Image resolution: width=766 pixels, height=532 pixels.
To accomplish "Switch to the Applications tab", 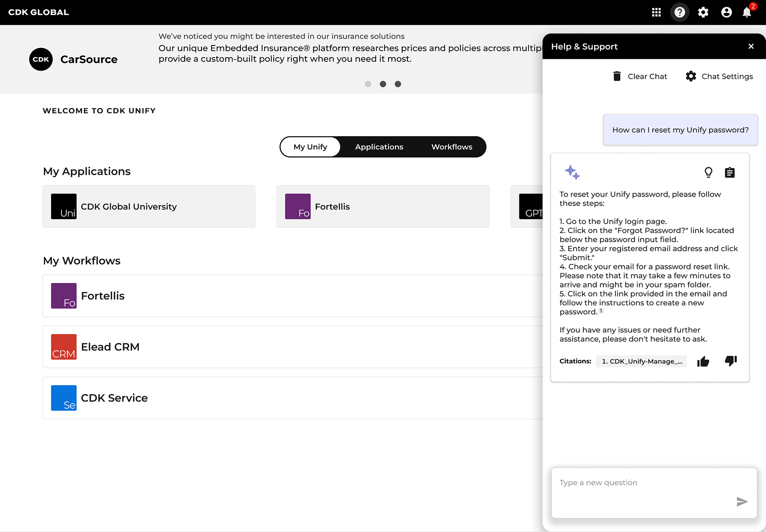I will tap(379, 147).
